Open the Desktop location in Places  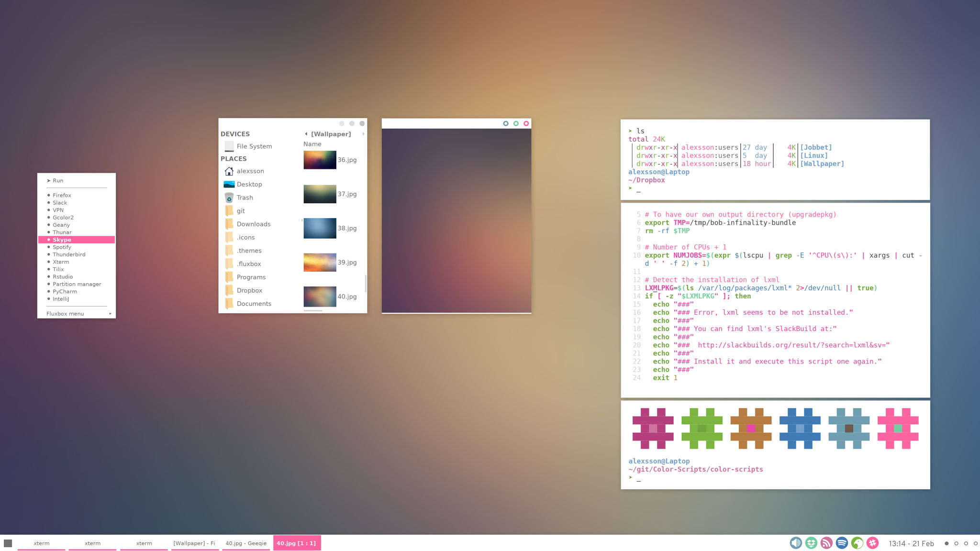tap(249, 184)
